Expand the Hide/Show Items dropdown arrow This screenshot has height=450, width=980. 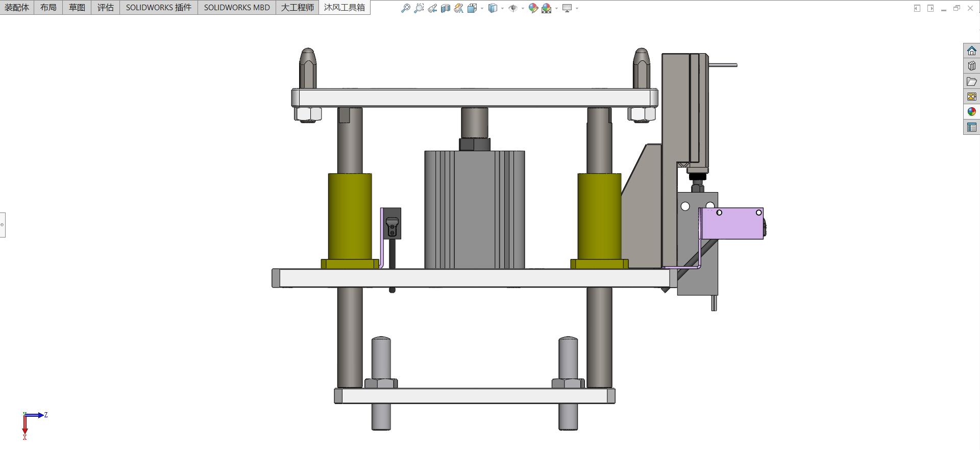tap(523, 8)
